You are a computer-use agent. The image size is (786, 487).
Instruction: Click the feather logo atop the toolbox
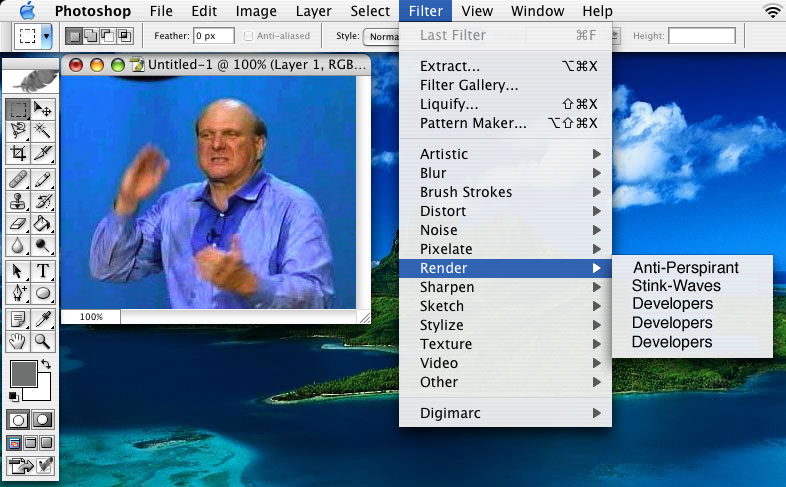point(31,82)
